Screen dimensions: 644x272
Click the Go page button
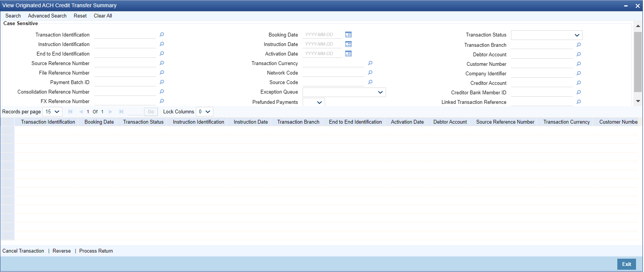pyautogui.click(x=151, y=112)
